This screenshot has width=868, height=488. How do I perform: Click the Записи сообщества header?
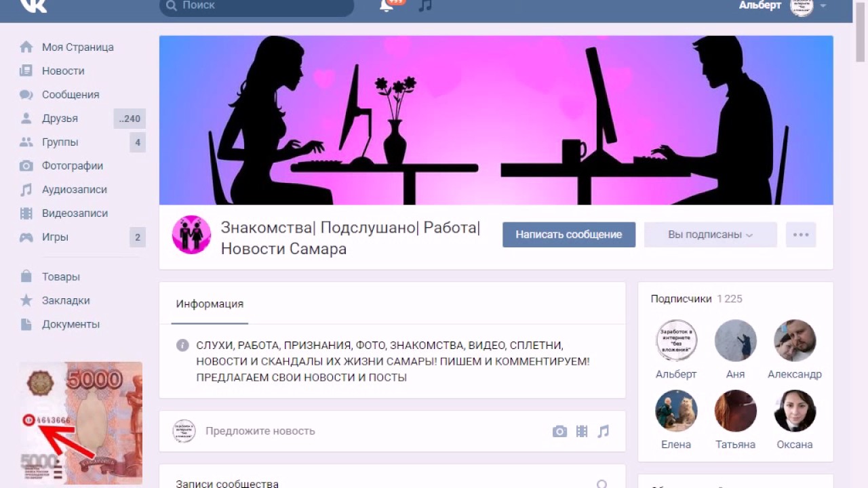pyautogui.click(x=227, y=484)
